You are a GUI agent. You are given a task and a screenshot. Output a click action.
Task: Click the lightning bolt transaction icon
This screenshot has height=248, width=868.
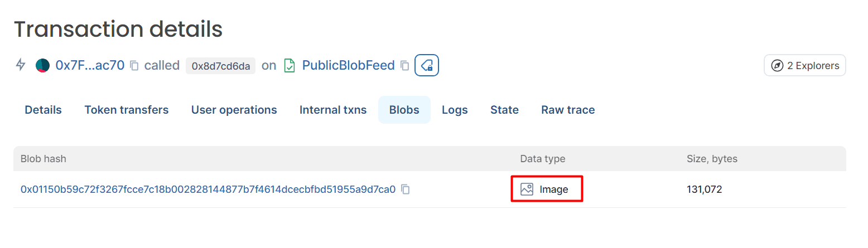(x=21, y=65)
